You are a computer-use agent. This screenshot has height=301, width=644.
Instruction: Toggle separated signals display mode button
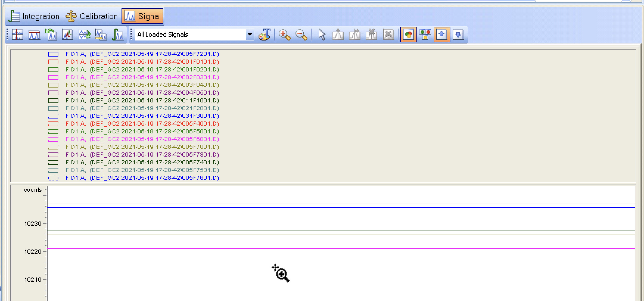pos(425,35)
